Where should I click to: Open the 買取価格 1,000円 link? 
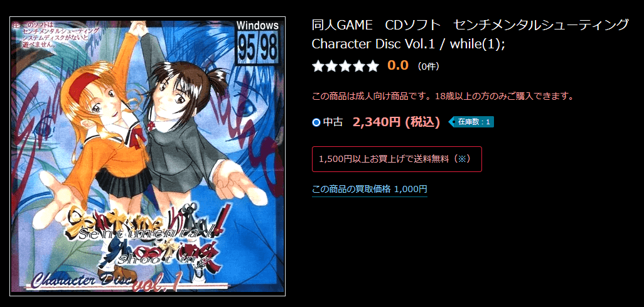(x=370, y=189)
